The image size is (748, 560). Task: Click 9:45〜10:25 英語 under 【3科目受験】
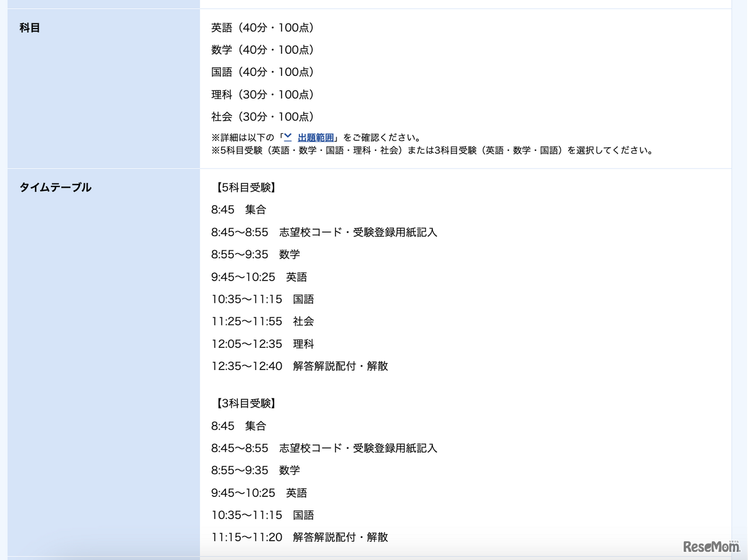(x=259, y=493)
